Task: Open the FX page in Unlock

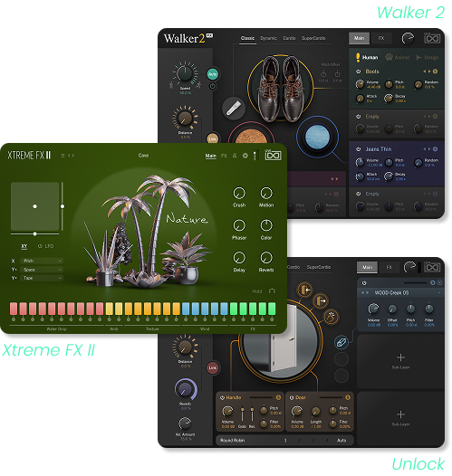Action: tap(389, 267)
